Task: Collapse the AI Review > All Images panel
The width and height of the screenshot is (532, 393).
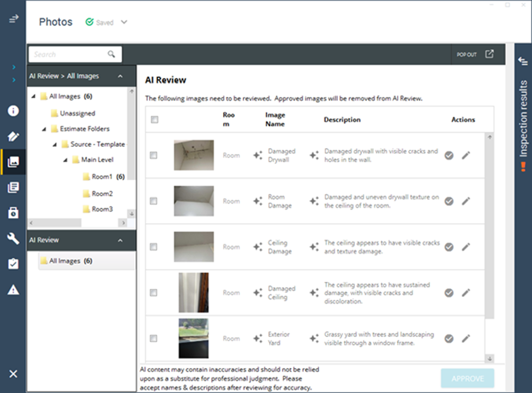Action: 120,76
